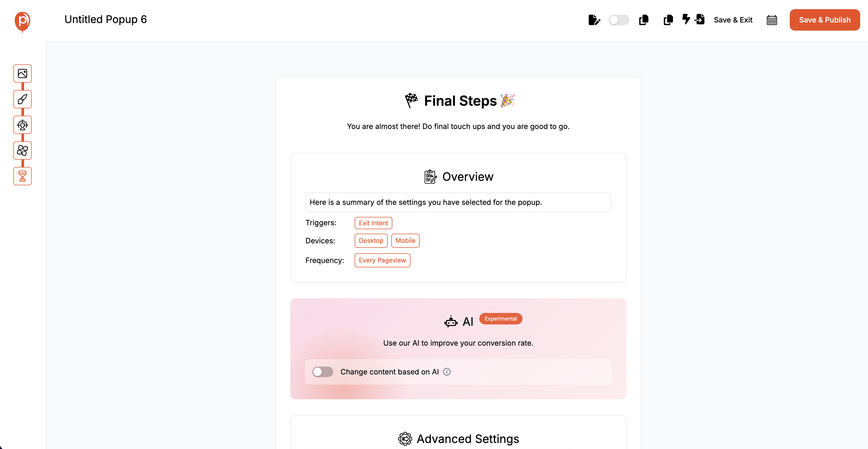Click the duplicate popup copy icon
Viewport: 868px width, 449px height.
(x=644, y=20)
